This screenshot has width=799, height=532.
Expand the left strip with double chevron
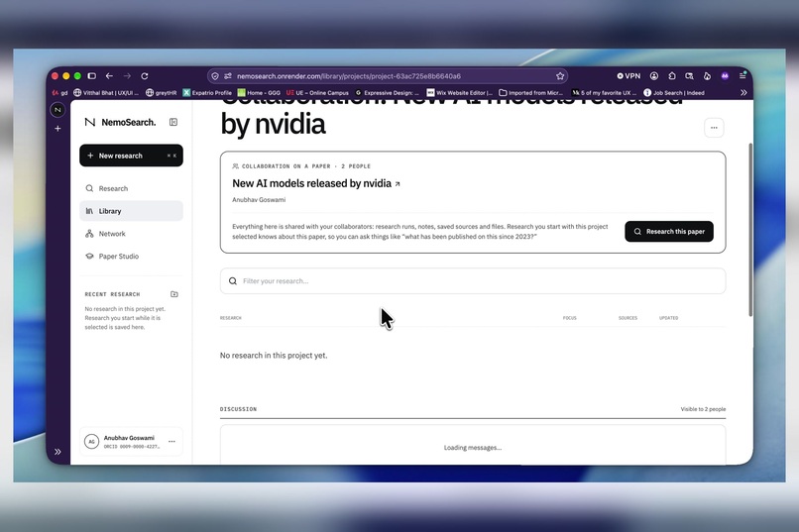click(x=57, y=452)
